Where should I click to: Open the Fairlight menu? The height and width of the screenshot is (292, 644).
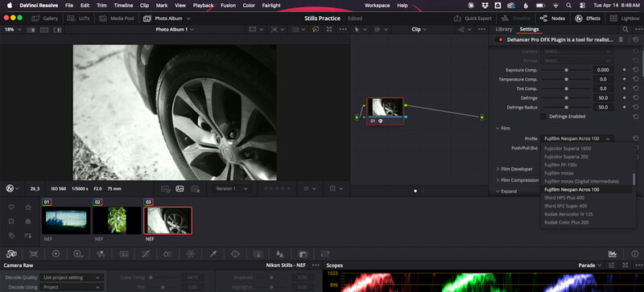click(x=271, y=6)
